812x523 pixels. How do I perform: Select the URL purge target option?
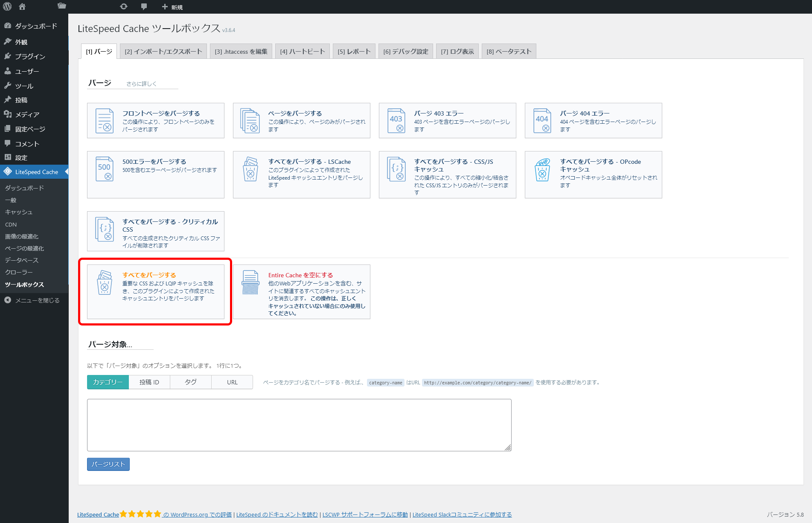(x=232, y=382)
